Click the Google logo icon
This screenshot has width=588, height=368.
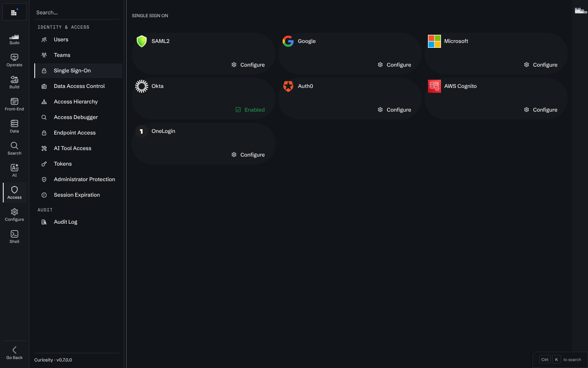tap(288, 41)
